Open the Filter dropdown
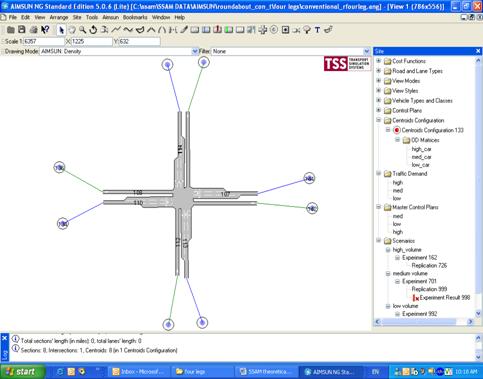 [x=367, y=51]
